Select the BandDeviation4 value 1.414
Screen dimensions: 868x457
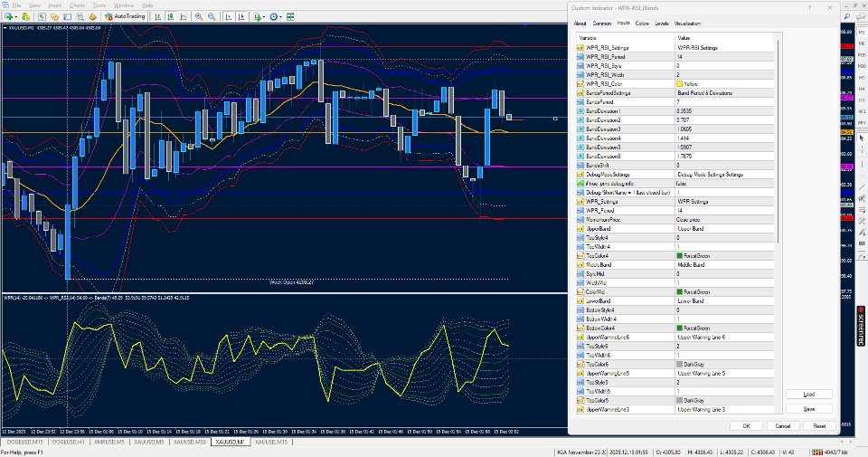pos(724,138)
